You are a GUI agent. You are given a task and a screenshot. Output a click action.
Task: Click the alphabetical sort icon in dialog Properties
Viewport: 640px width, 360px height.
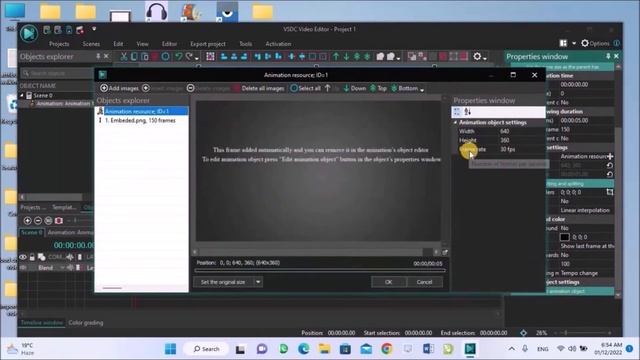tap(468, 111)
